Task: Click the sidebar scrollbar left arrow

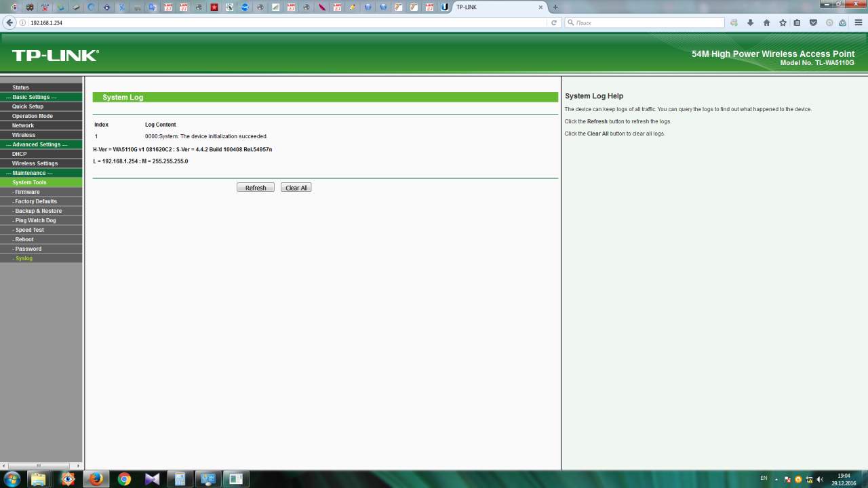Action: tap(3, 466)
